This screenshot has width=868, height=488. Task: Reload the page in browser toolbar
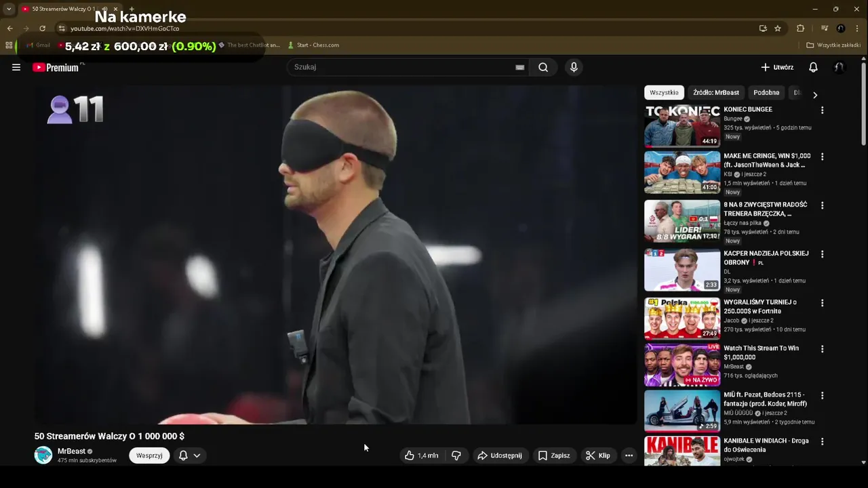coord(42,28)
